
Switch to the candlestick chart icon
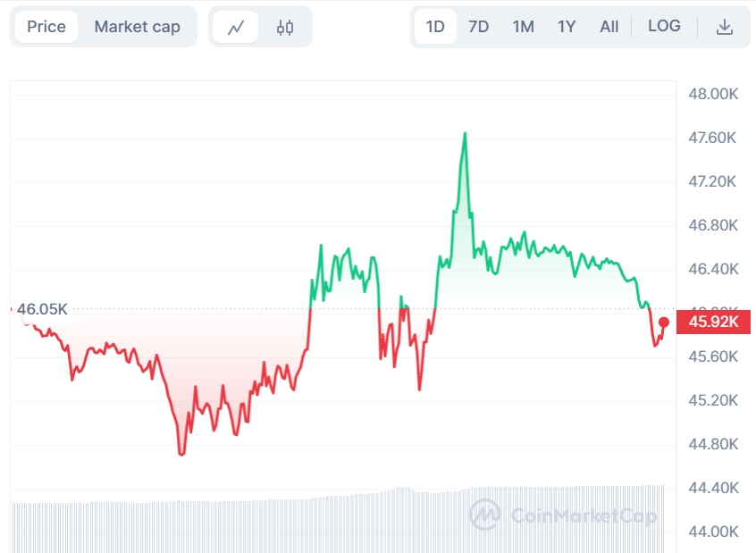[x=285, y=27]
